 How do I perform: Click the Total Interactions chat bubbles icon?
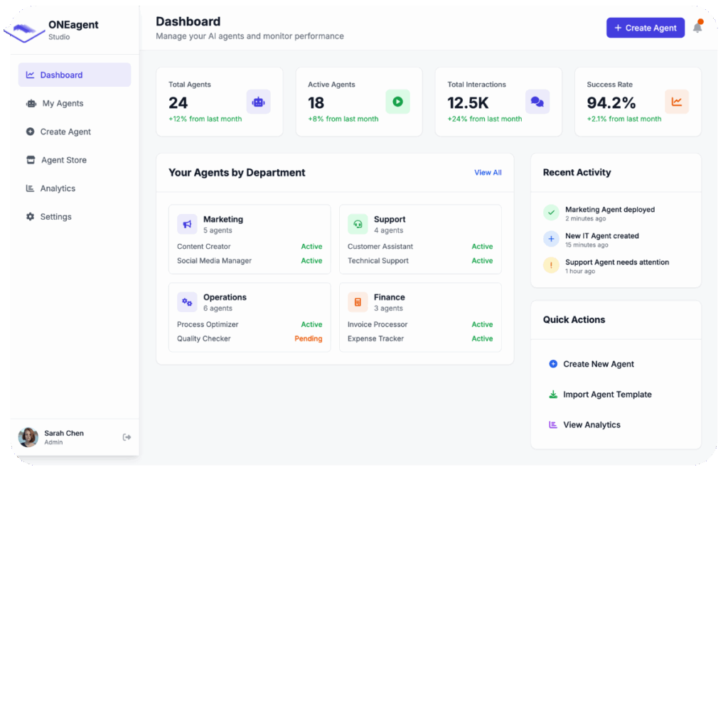click(537, 102)
